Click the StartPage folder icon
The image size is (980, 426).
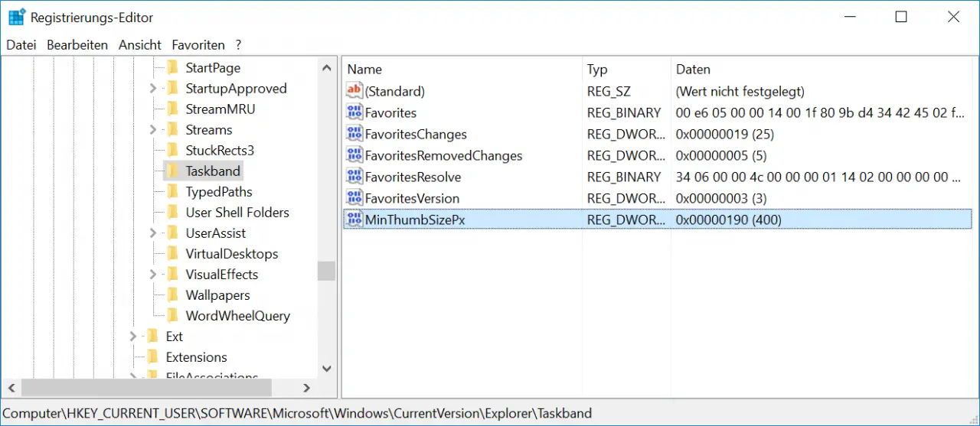coord(172,68)
